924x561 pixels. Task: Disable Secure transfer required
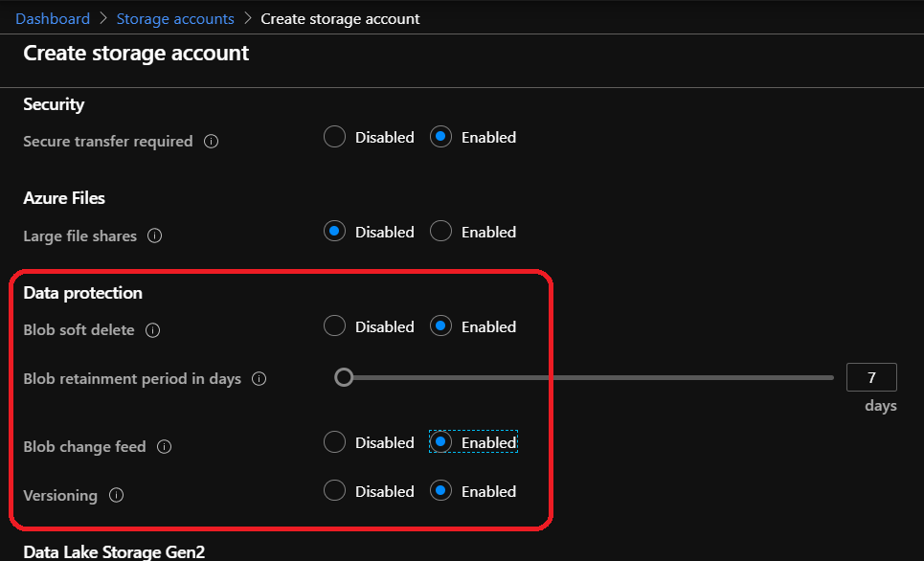point(334,137)
